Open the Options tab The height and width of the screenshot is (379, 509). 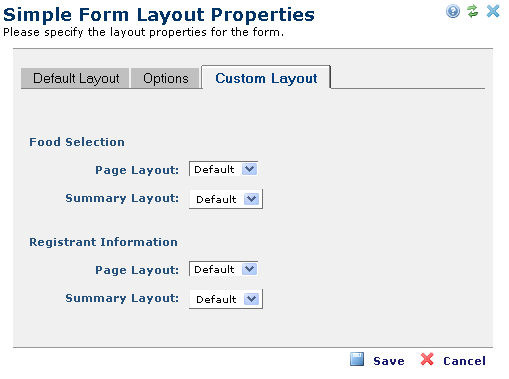point(165,78)
